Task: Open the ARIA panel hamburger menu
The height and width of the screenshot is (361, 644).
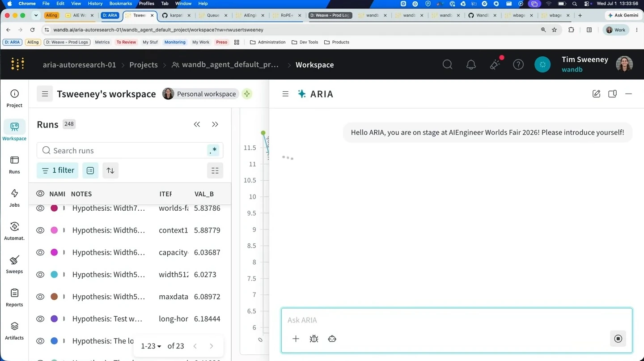Action: pyautogui.click(x=285, y=94)
